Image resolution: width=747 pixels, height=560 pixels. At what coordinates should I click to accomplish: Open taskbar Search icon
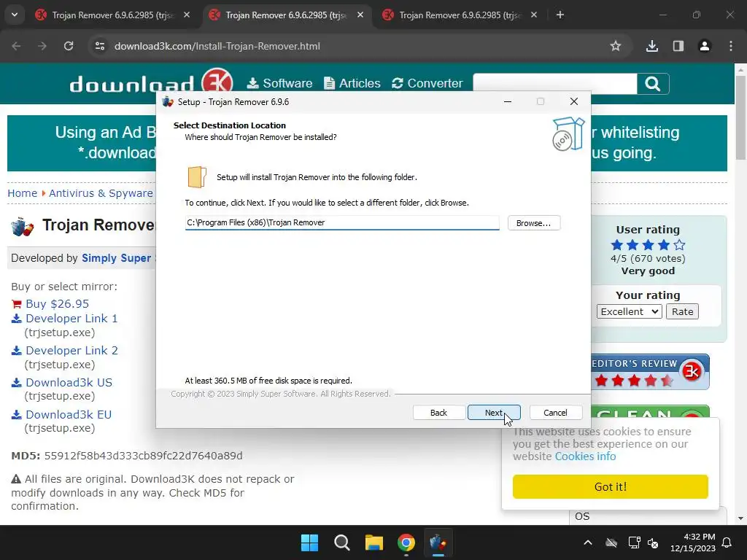tap(341, 542)
